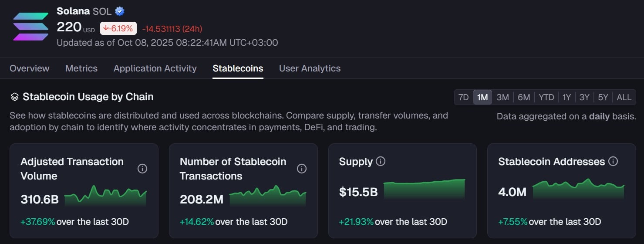This screenshot has width=644, height=244.
Task: Open the Overview tab
Action: (30, 68)
